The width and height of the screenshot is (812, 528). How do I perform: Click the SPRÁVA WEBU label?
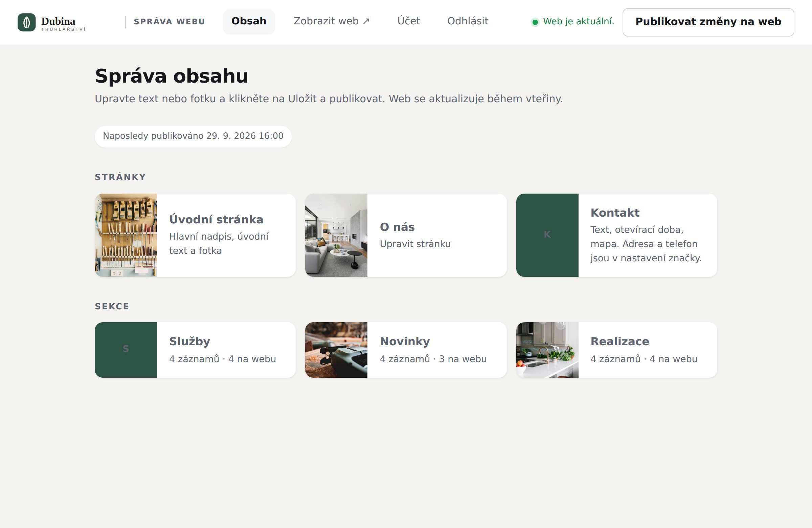pos(169,22)
